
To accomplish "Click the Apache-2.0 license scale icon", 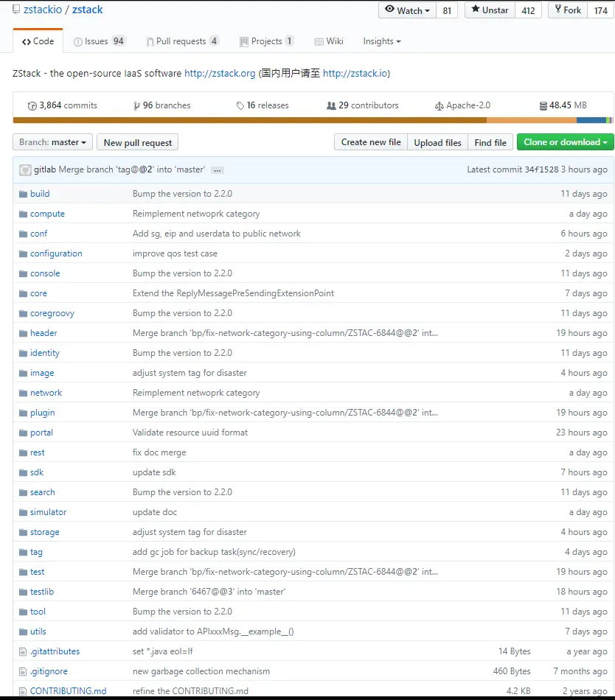I will (x=439, y=106).
